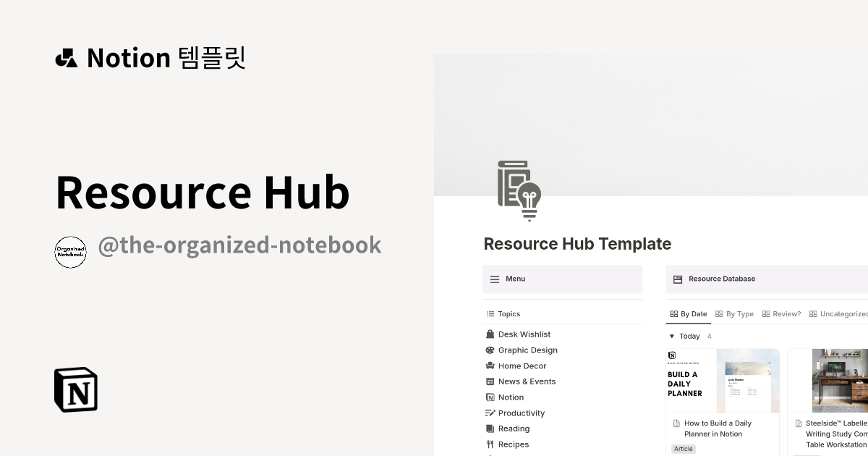Screen dimensions: 868x456
Task: Click the Article tag on the planner card
Action: [x=683, y=449]
